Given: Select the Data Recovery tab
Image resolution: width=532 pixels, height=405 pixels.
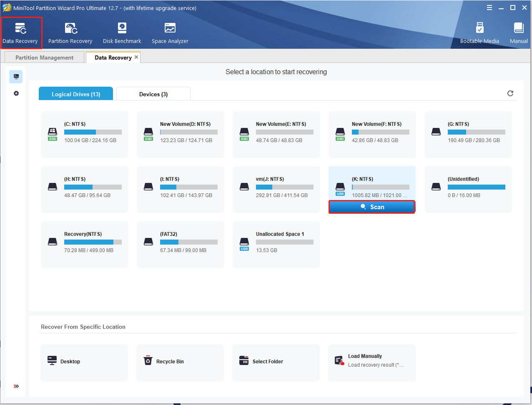Looking at the screenshot, I should pos(113,57).
